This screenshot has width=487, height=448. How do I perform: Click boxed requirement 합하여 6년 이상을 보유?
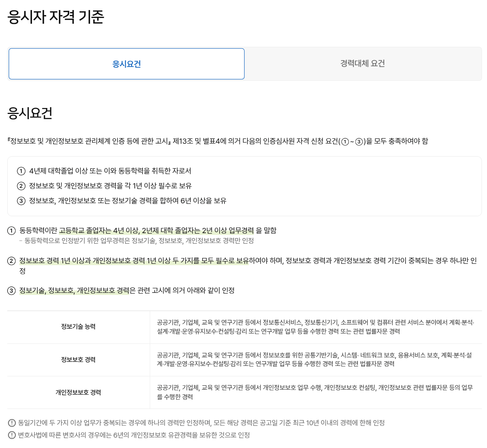point(128,201)
